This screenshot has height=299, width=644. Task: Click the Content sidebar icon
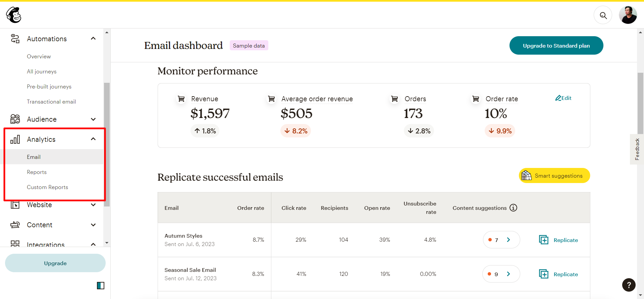click(x=15, y=225)
